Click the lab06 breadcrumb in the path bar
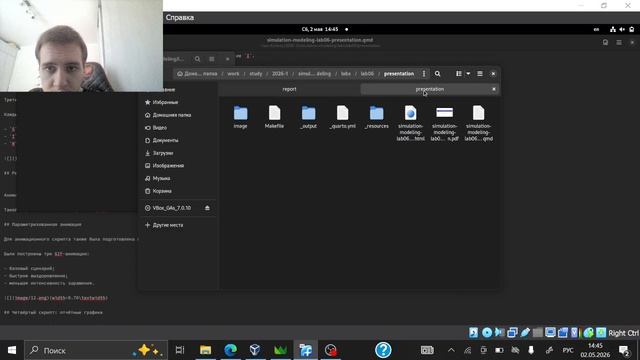The image size is (640, 360). [367, 74]
